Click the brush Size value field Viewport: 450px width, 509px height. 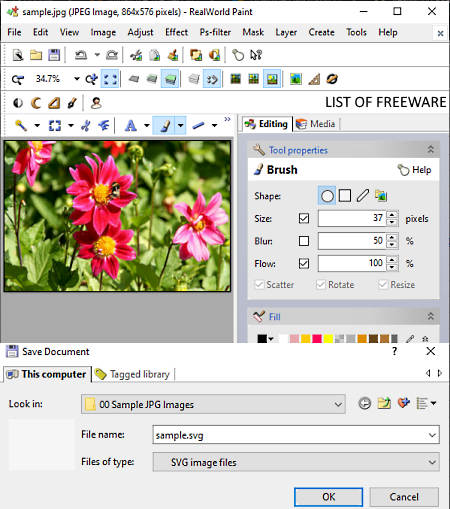click(x=352, y=218)
